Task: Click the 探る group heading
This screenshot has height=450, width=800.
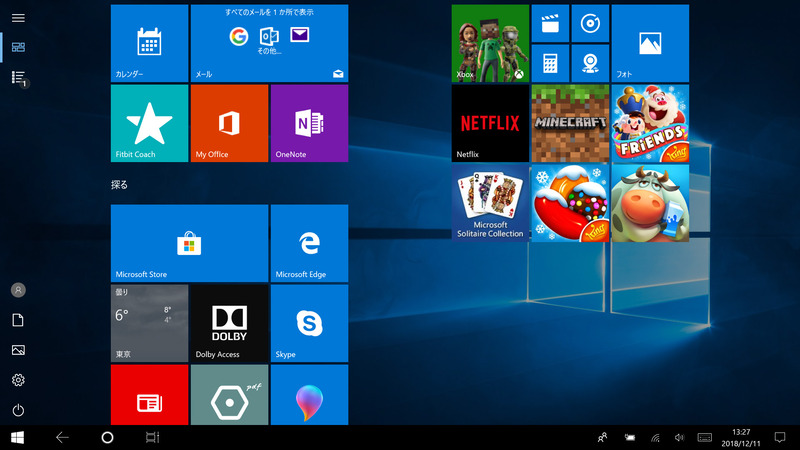Action: click(x=119, y=185)
